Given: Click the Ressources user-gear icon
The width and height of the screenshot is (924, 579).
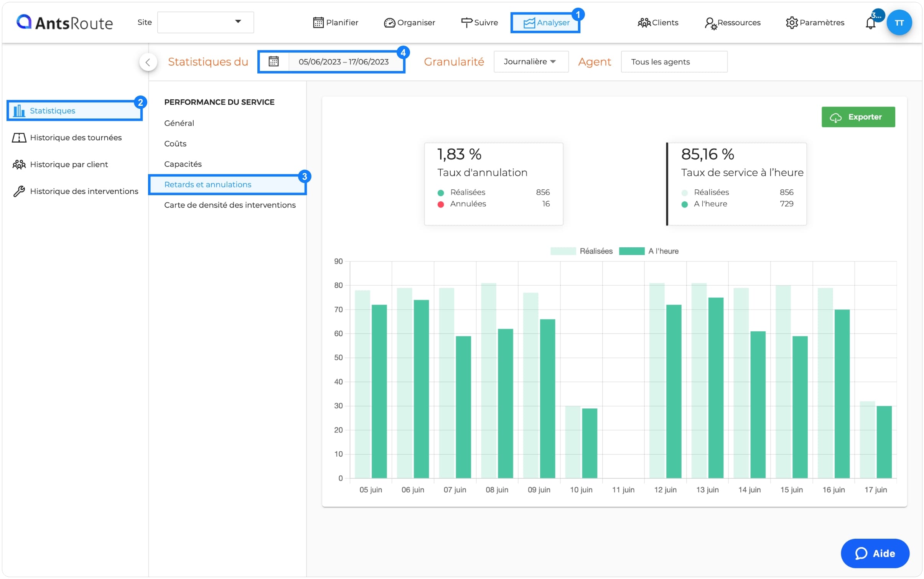Looking at the screenshot, I should (x=710, y=23).
